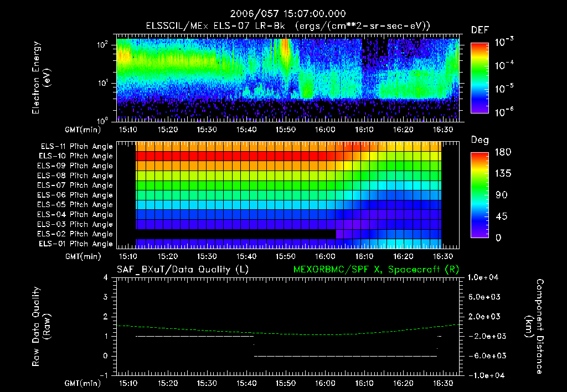
Task: Click the 180 tick on the Deg colorbar
Action: tap(503, 152)
